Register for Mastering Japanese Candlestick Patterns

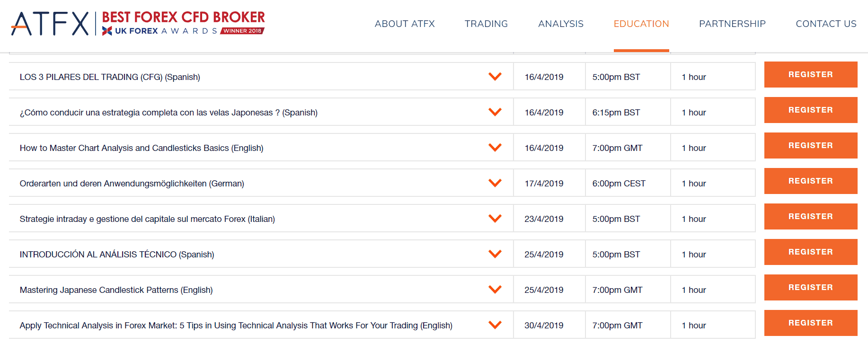(x=811, y=287)
